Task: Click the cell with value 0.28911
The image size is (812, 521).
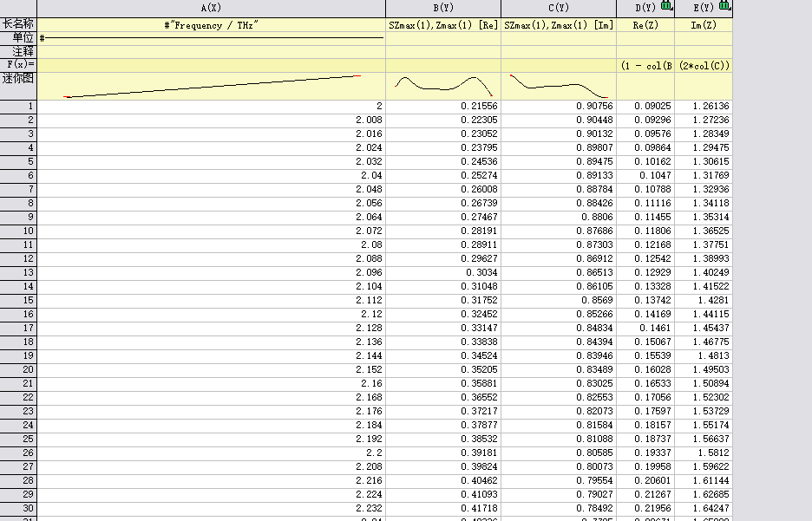Action: (x=443, y=245)
